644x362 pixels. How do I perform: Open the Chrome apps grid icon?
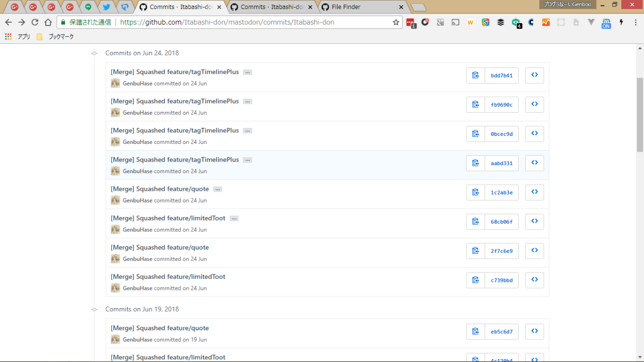[x=8, y=37]
